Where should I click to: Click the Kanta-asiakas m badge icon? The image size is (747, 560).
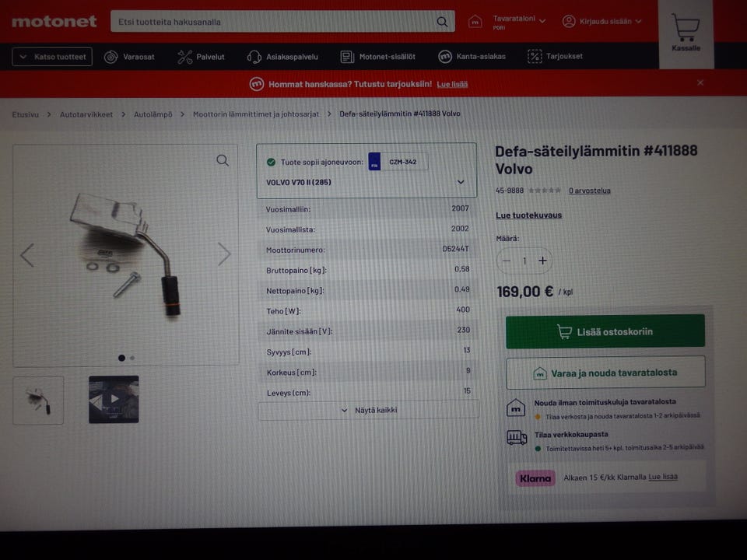[x=444, y=57]
